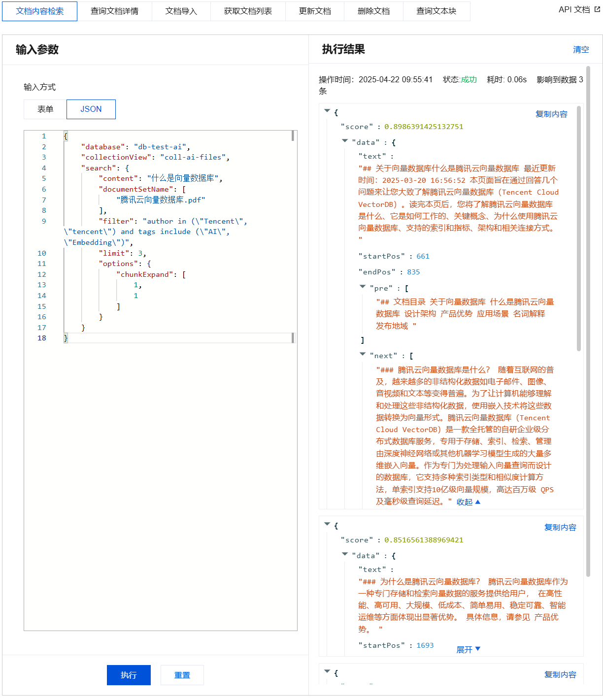This screenshot has width=603, height=700.
Task: Collapse "data" node under score 0.8516561388969421
Action: tap(345, 554)
